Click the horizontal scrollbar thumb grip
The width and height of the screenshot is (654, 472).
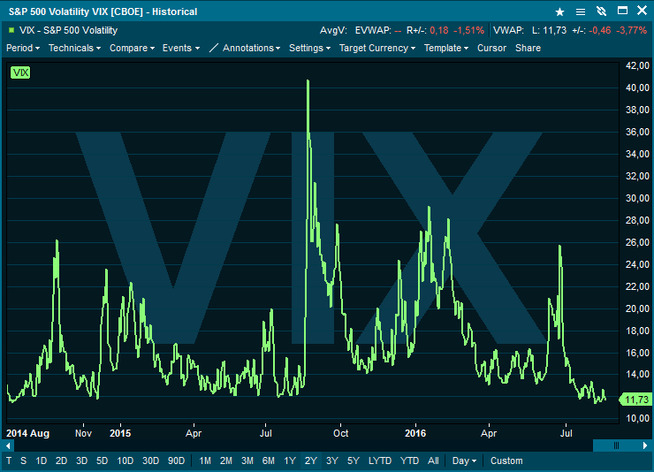click(x=616, y=446)
